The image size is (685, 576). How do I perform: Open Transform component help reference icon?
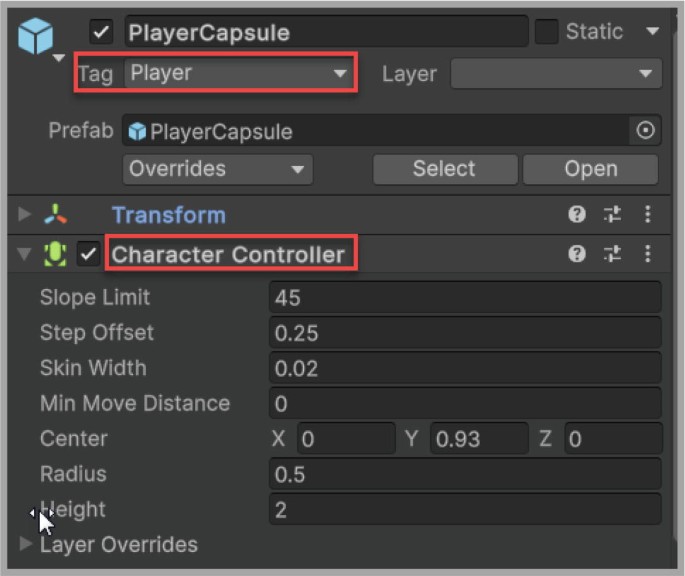[x=577, y=215]
